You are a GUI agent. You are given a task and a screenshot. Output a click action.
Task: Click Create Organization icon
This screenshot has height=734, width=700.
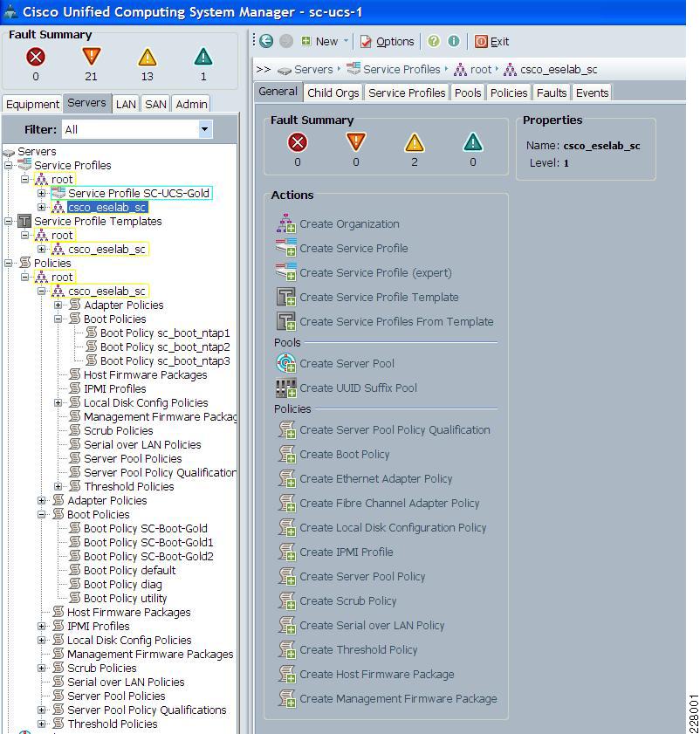coord(286,223)
